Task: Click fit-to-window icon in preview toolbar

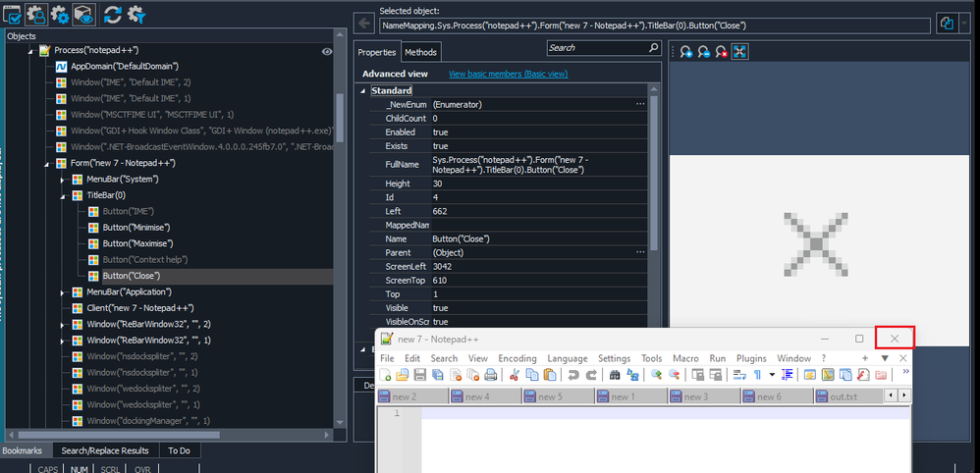Action: tap(739, 52)
